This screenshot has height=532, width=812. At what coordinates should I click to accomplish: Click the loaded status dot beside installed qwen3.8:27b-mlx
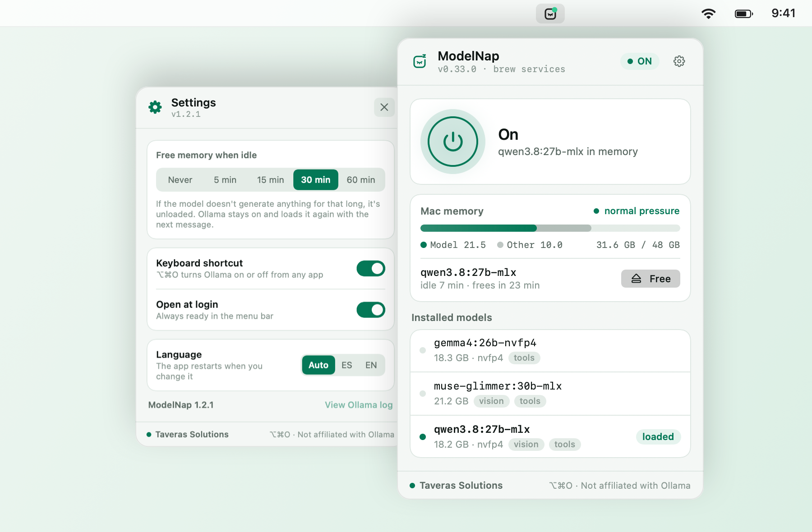pos(423,437)
